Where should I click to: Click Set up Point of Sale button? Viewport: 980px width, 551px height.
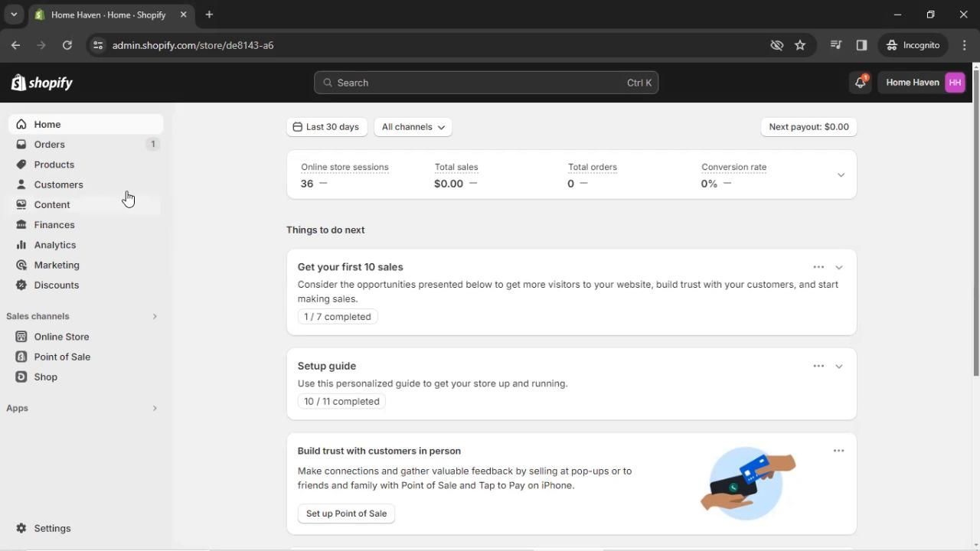coord(346,514)
